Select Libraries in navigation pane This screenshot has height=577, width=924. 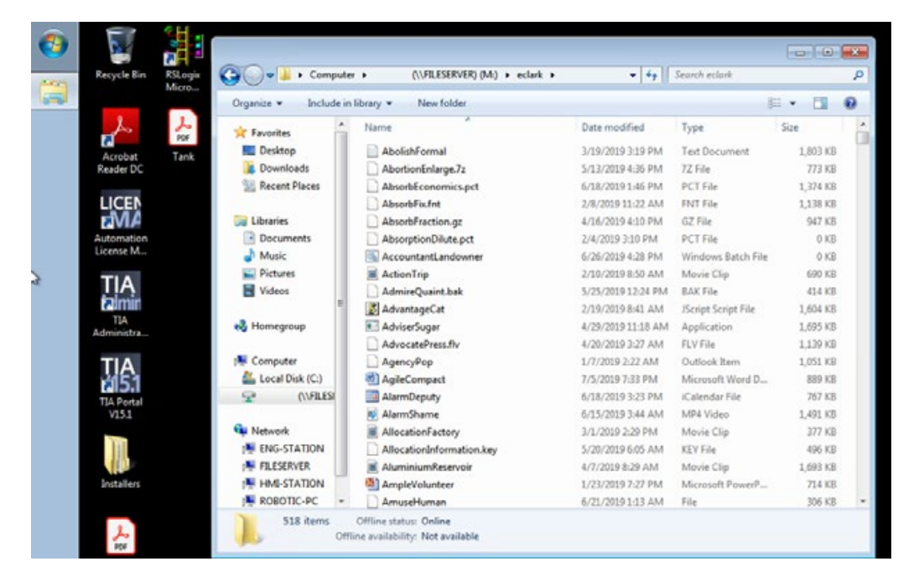pyautogui.click(x=261, y=221)
